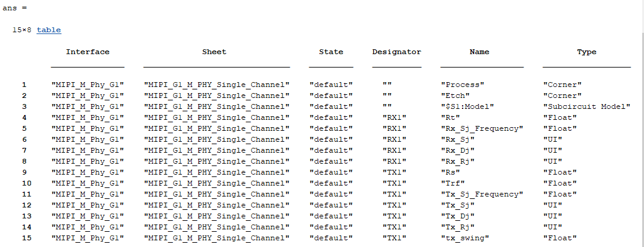Select the "Etch" name cell
The width and height of the screenshot is (644, 247).
455,96
